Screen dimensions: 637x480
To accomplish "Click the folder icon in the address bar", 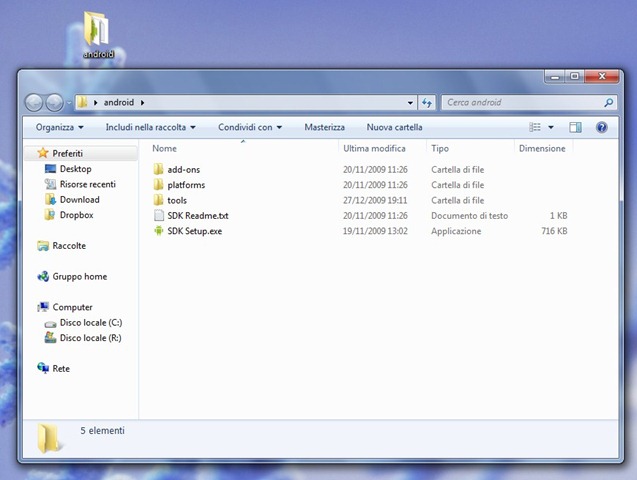I will click(x=82, y=102).
